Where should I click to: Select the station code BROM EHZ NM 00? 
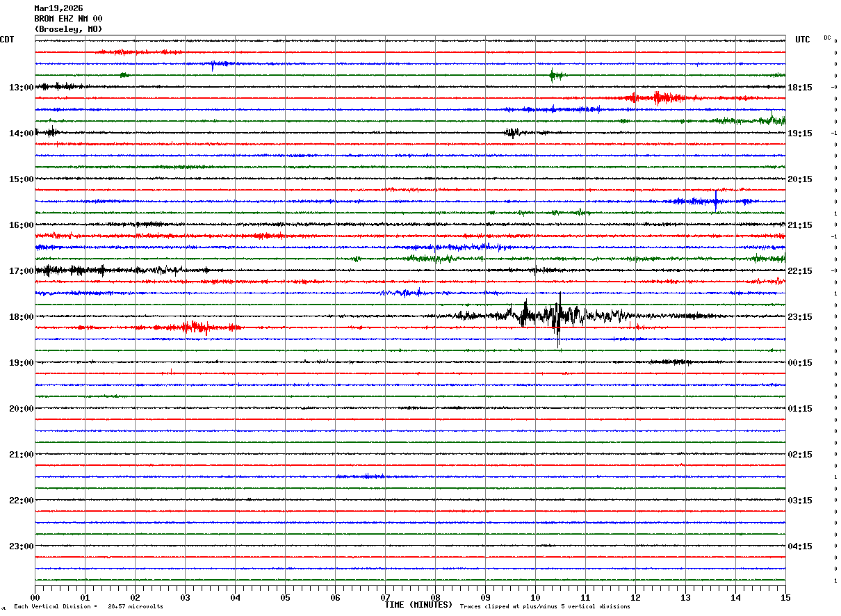(68, 19)
